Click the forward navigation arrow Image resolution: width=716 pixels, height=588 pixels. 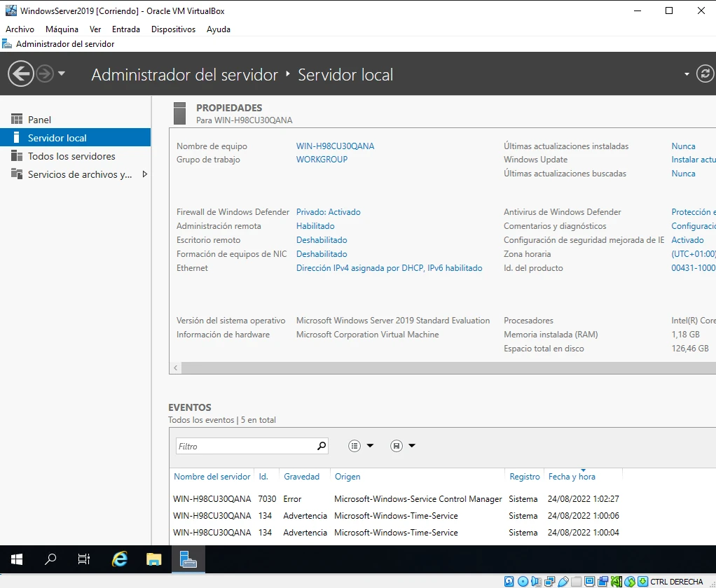click(45, 73)
